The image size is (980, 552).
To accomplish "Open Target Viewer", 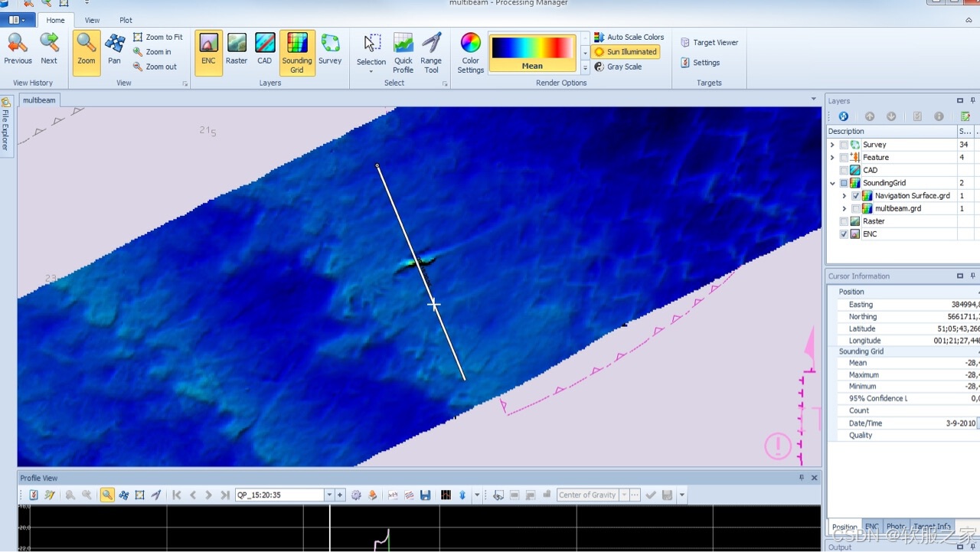I will coord(709,43).
